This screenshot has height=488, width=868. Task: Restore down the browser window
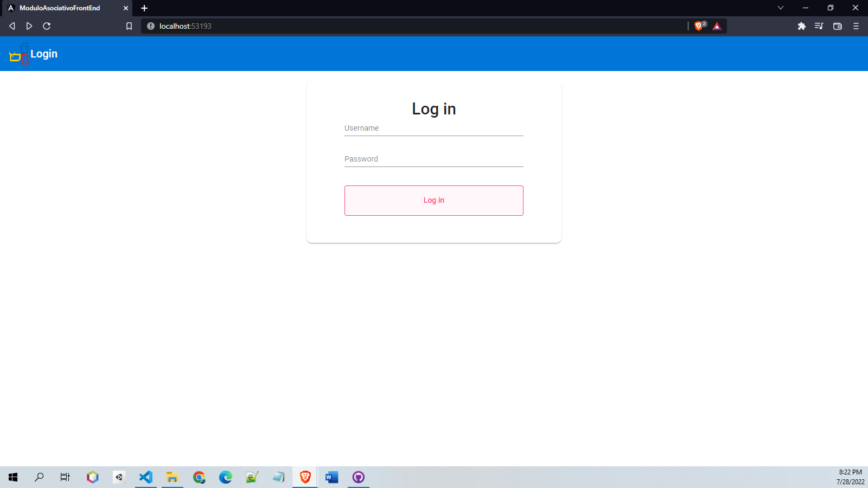click(831, 8)
